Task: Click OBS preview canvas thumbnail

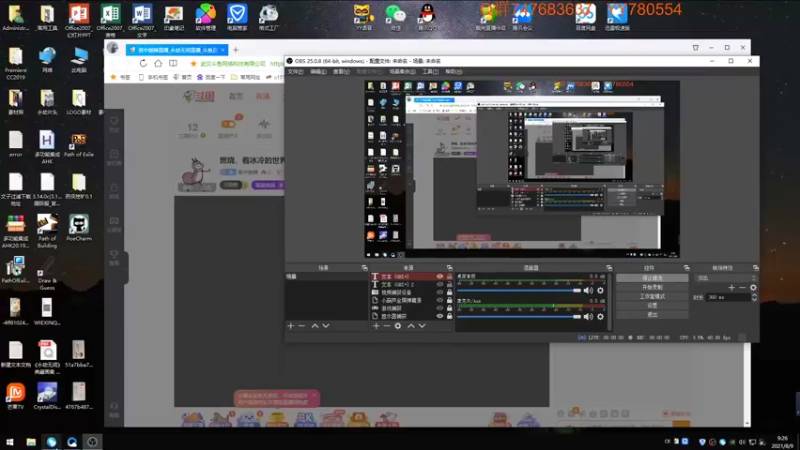Action: tap(522, 169)
